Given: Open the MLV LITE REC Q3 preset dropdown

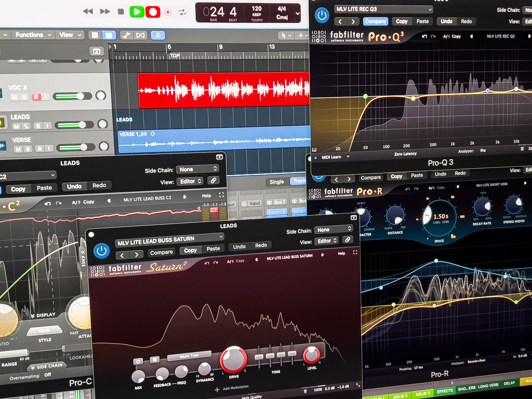Looking at the screenshot, I should pyautogui.click(x=384, y=9).
